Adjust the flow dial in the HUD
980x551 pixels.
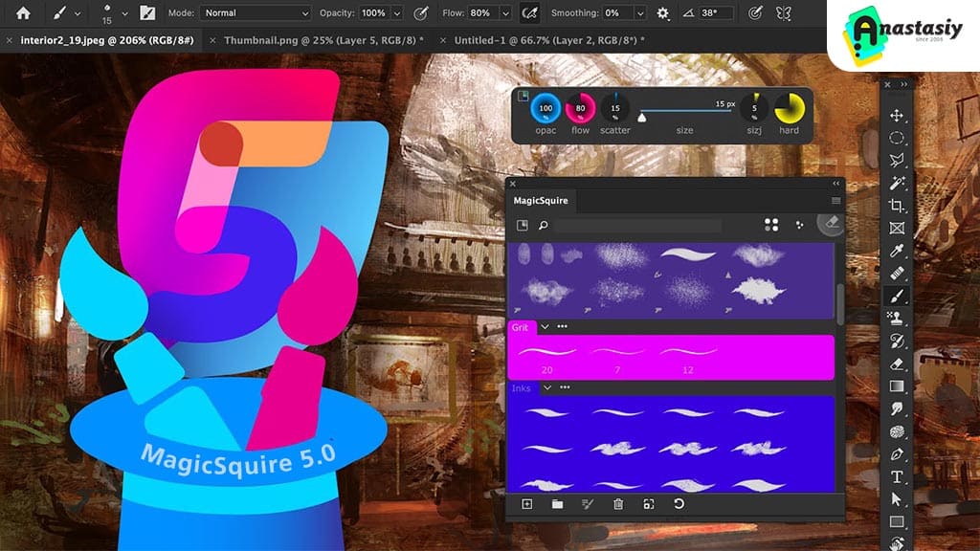580,109
